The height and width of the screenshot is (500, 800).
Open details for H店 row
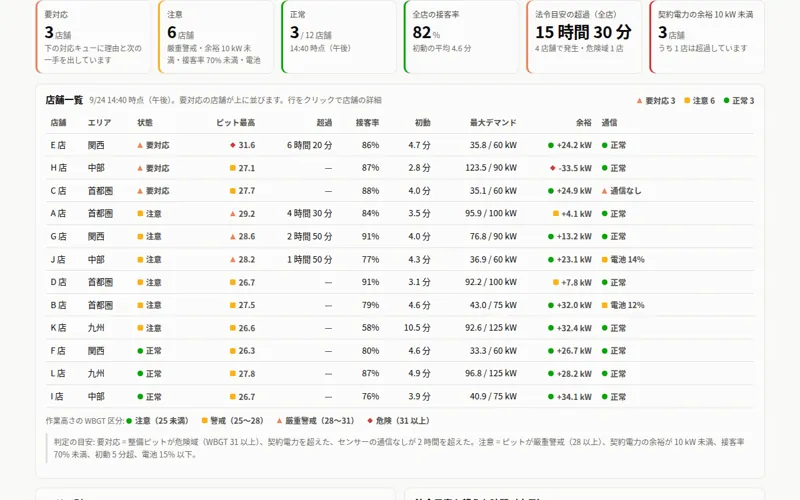tap(400, 168)
